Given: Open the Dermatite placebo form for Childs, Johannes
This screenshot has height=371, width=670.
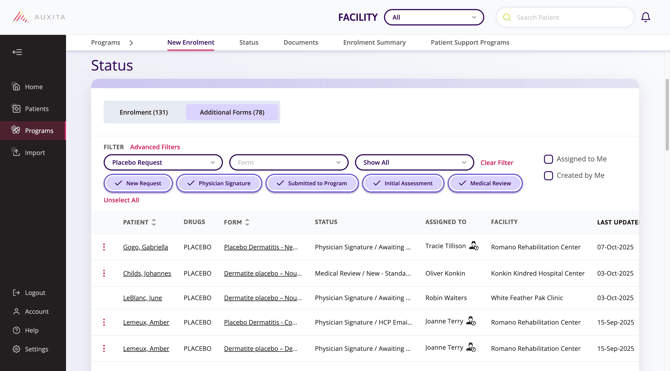Looking at the screenshot, I should point(263,273).
